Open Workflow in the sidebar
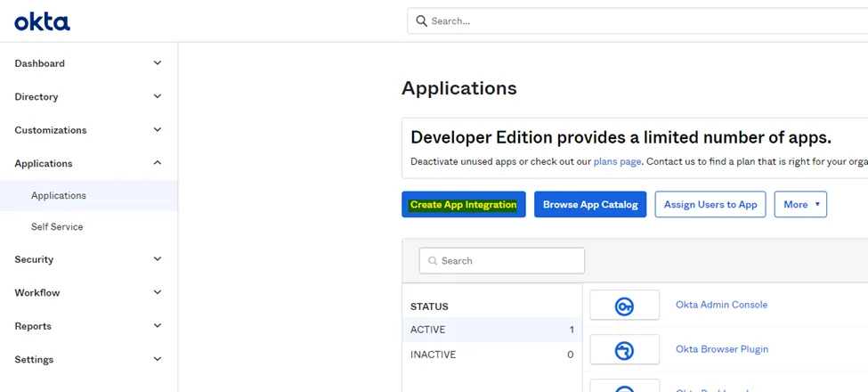The image size is (868, 392). click(37, 293)
